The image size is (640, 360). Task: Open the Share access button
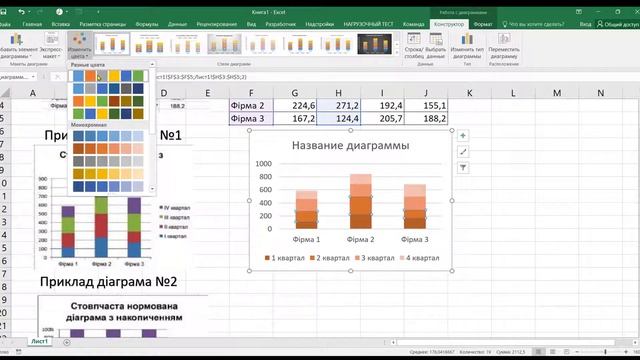tap(617, 24)
